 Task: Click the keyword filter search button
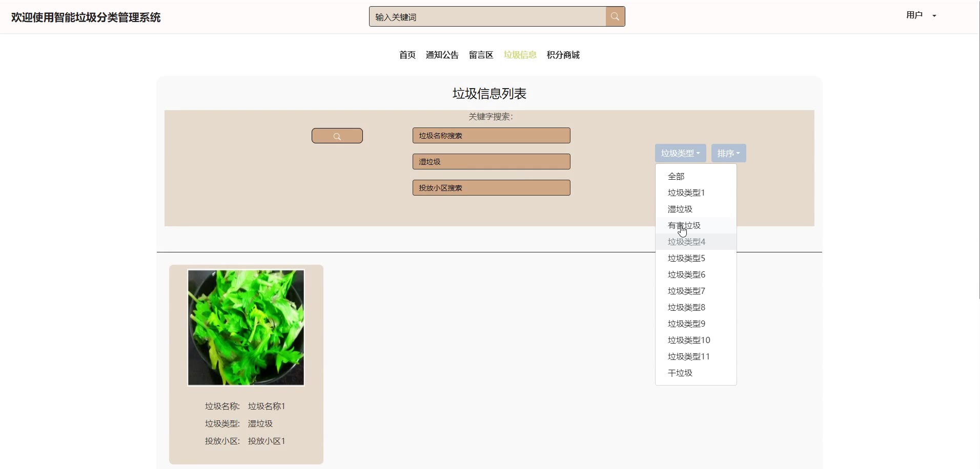[x=337, y=136]
